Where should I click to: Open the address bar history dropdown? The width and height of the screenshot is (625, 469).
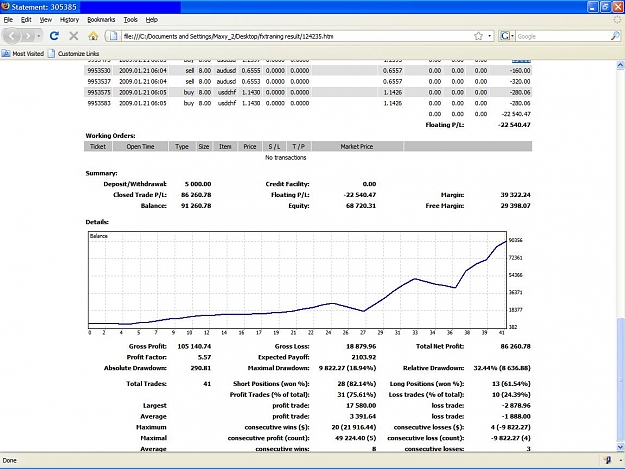point(489,36)
